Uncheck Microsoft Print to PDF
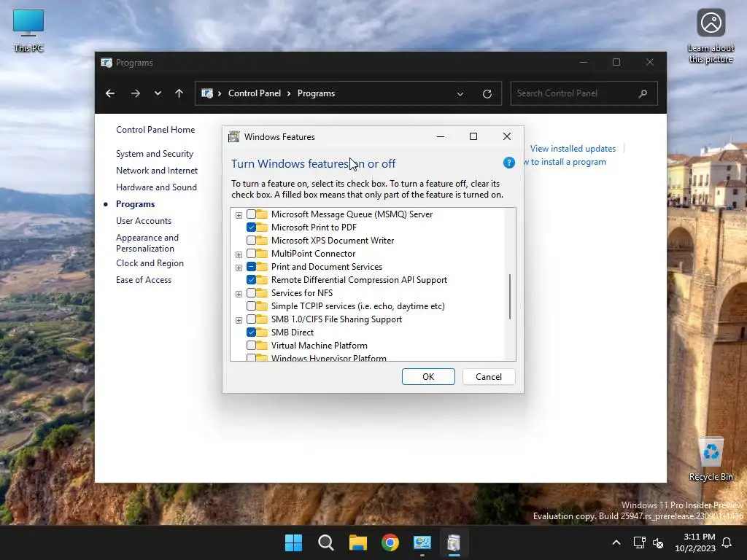The height and width of the screenshot is (560, 747). pyautogui.click(x=251, y=227)
